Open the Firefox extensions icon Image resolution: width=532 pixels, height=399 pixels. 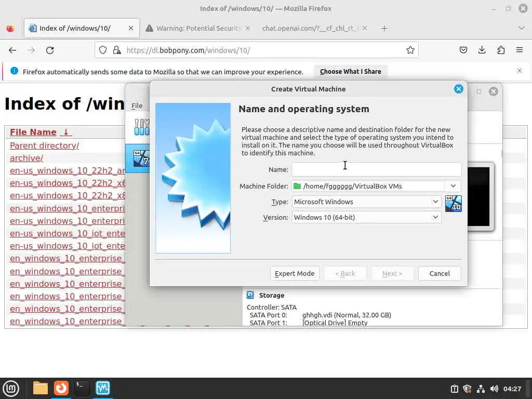501,50
